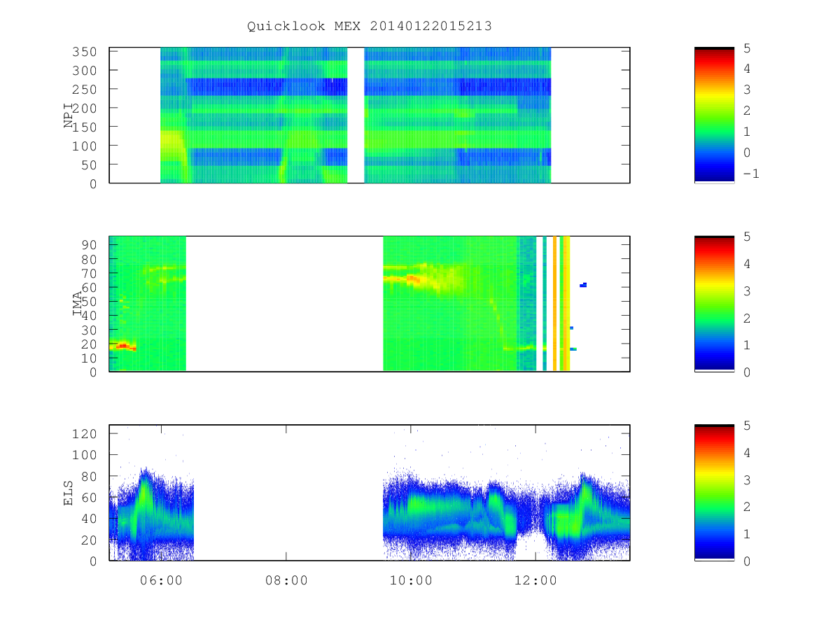Click the 1 label on ELS colorbar
Viewport: 840px width, 630px height.
click(747, 533)
